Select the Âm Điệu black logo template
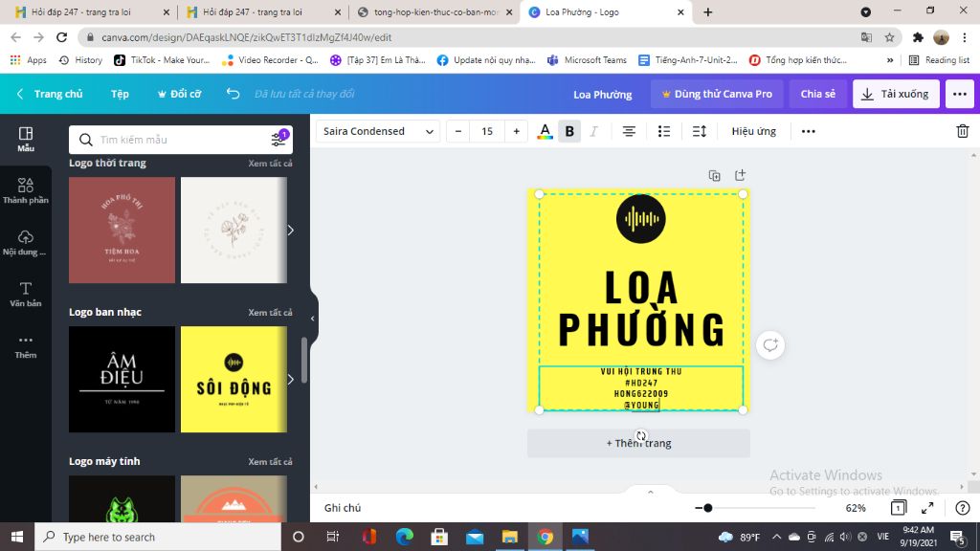The image size is (980, 551). (122, 379)
